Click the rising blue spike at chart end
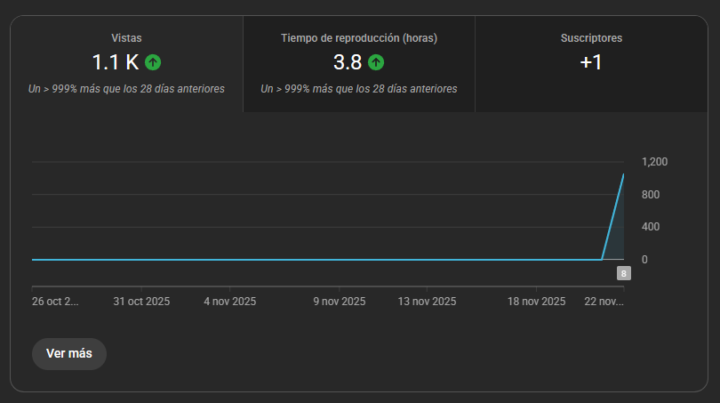 tap(614, 216)
